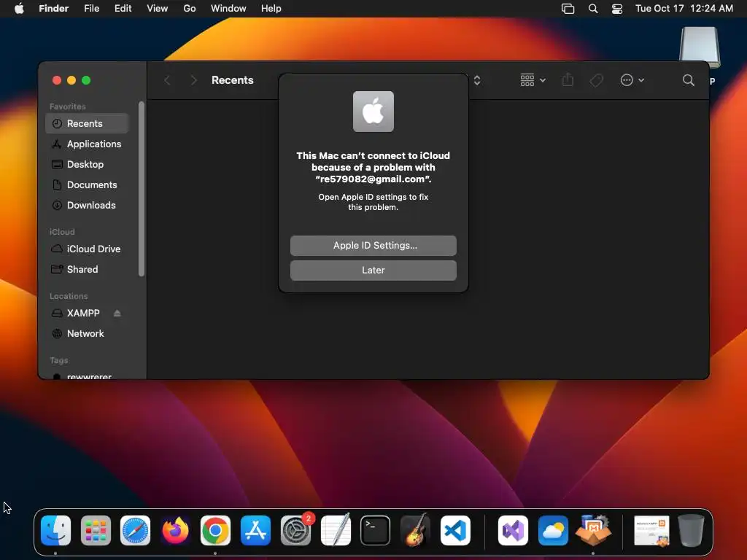Image resolution: width=747 pixels, height=560 pixels.
Task: Open the grouping options dropdown
Action: (533, 80)
